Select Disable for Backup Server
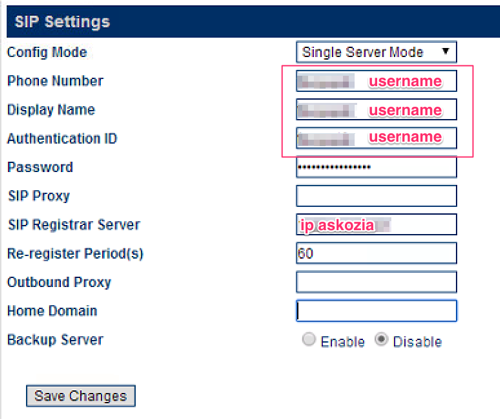 381,340
